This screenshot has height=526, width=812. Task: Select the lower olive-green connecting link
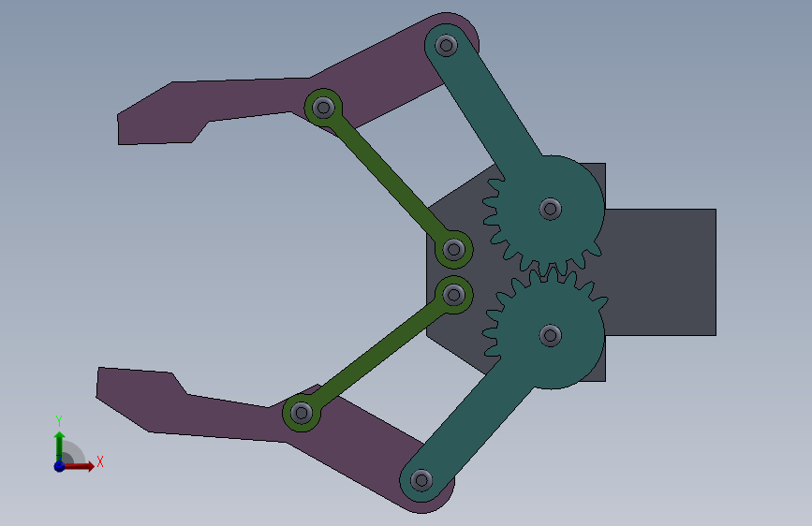[378, 355]
